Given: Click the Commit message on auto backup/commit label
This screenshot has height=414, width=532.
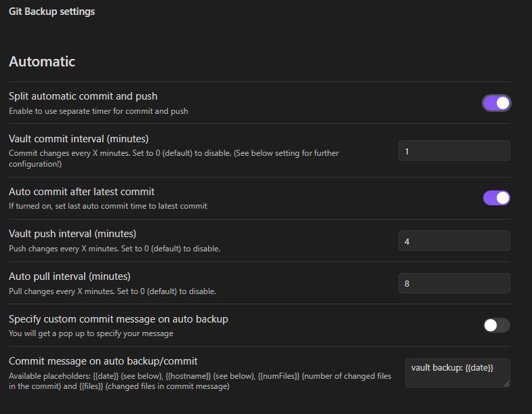Looking at the screenshot, I should coord(103,361).
